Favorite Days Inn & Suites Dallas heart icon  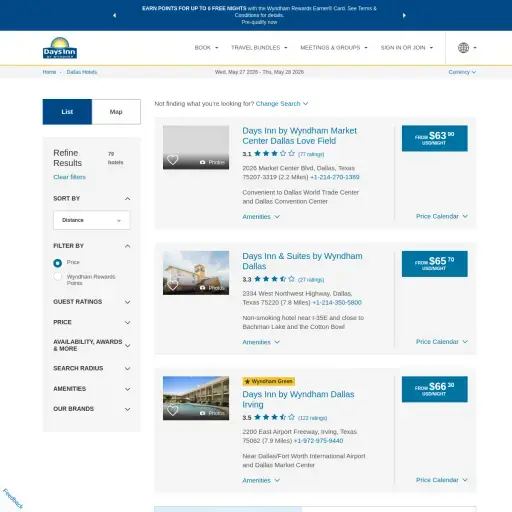pyautogui.click(x=172, y=285)
